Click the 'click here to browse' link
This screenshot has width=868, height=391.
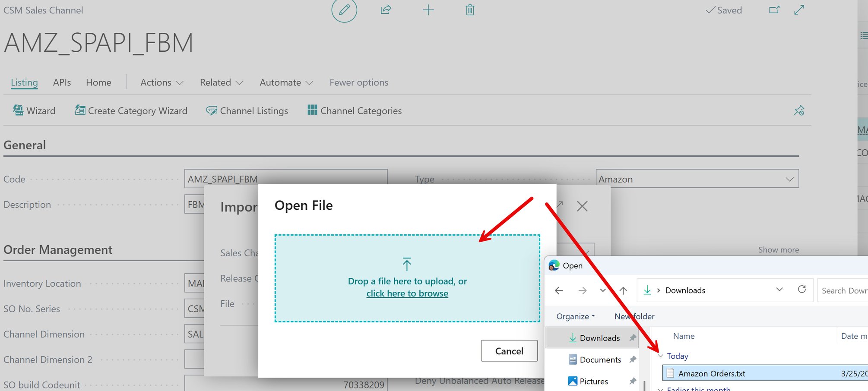pos(407,293)
